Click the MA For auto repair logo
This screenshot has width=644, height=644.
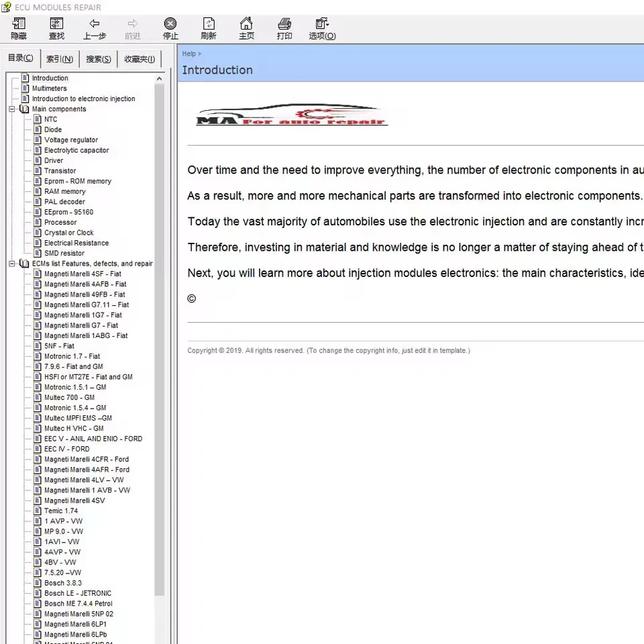292,115
